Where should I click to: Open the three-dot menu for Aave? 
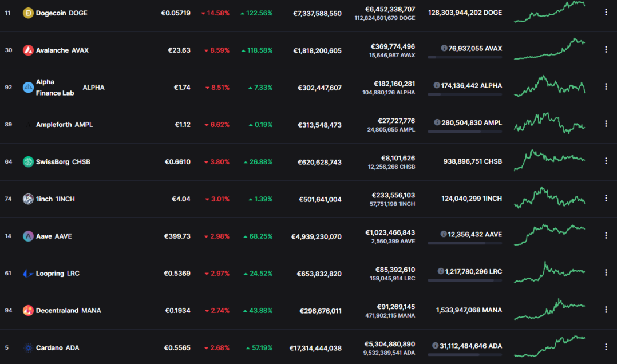pyautogui.click(x=606, y=235)
